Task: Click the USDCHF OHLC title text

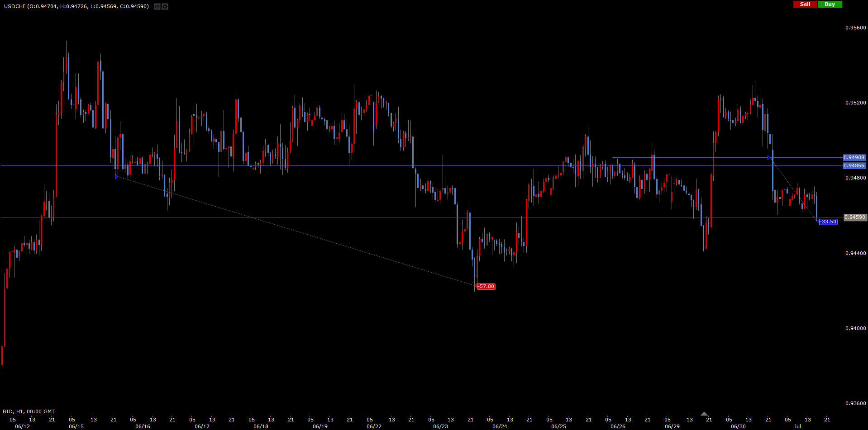Action: point(76,6)
